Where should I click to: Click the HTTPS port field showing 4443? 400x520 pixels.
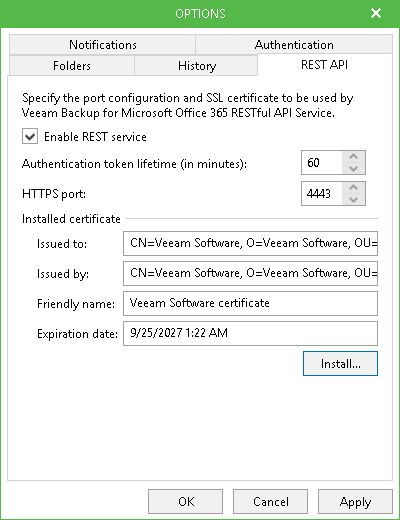pos(322,193)
